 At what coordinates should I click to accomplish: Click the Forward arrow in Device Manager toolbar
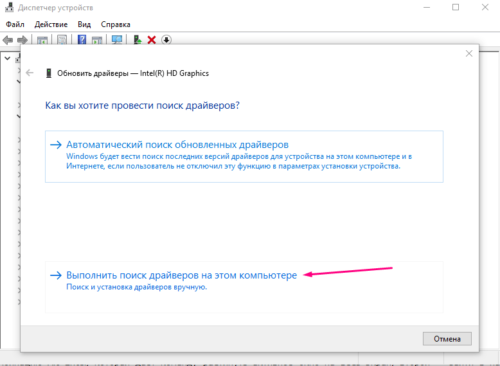click(22, 40)
